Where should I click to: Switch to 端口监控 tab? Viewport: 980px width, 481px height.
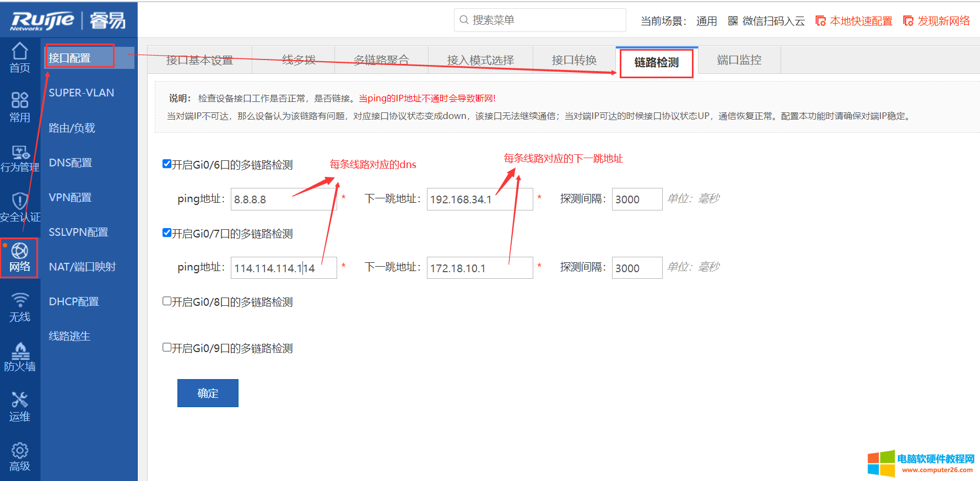point(739,60)
